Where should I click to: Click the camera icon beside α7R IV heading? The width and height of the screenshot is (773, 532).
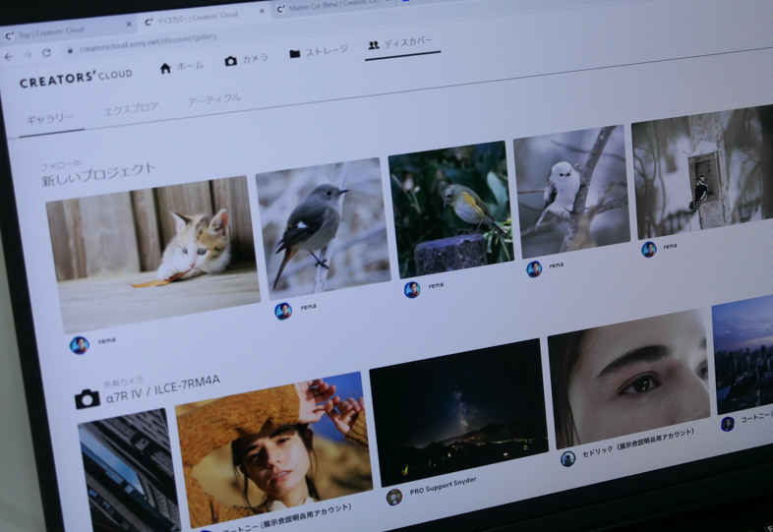pyautogui.click(x=88, y=398)
